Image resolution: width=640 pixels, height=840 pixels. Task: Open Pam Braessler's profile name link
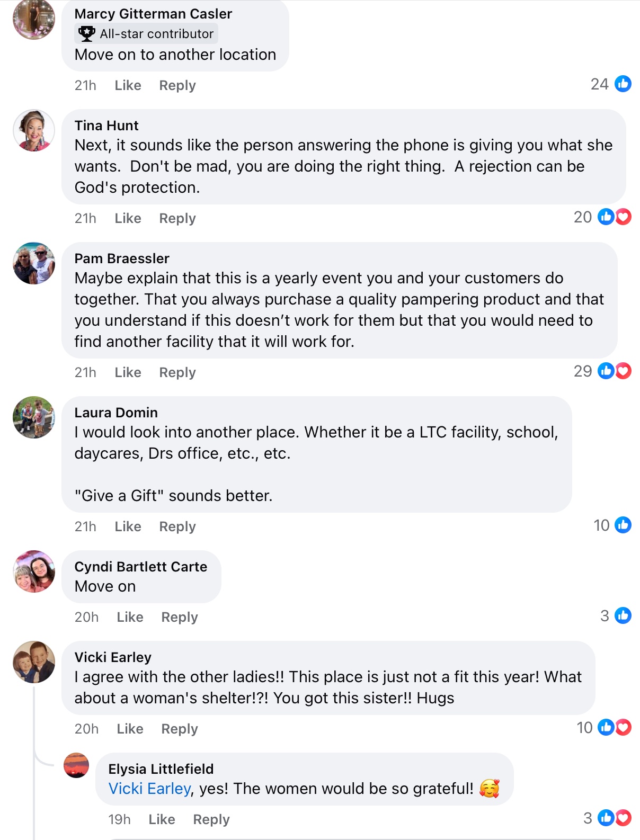(122, 258)
